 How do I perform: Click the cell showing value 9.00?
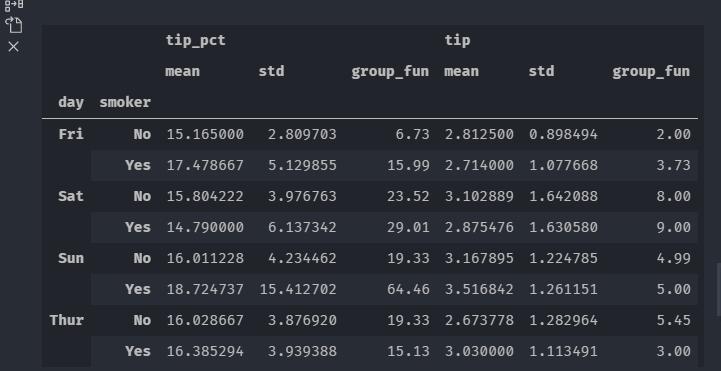pyautogui.click(x=674, y=227)
